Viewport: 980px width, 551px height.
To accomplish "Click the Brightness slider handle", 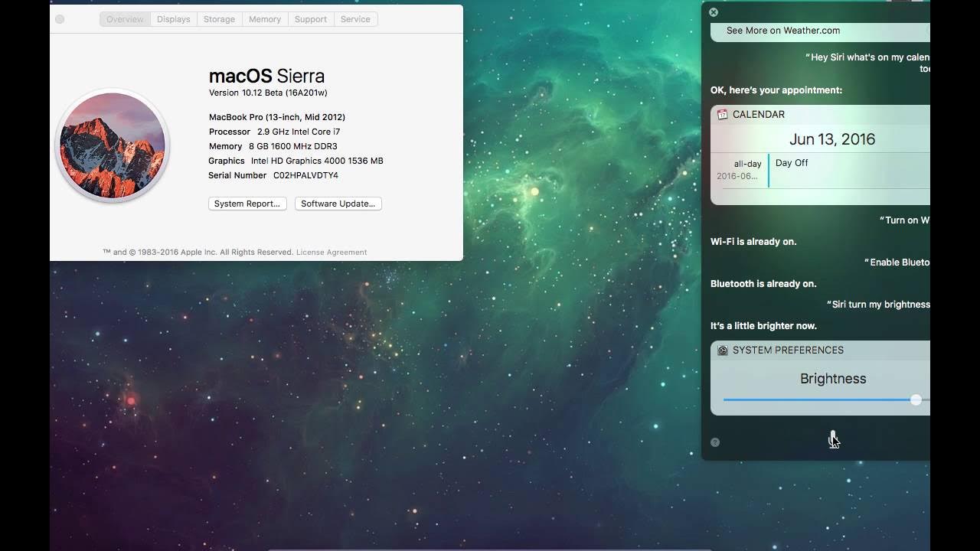I will click(x=916, y=399).
